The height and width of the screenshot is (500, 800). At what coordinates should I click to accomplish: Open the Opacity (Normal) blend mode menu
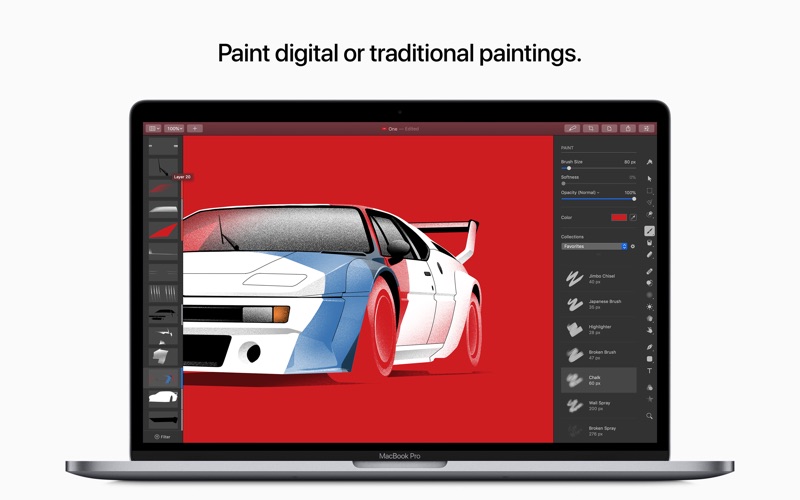tap(580, 192)
